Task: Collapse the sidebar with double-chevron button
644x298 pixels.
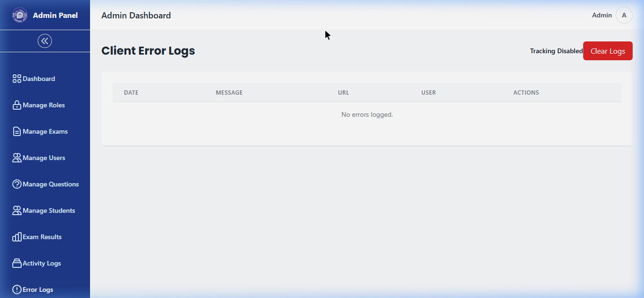Action: pos(45,41)
